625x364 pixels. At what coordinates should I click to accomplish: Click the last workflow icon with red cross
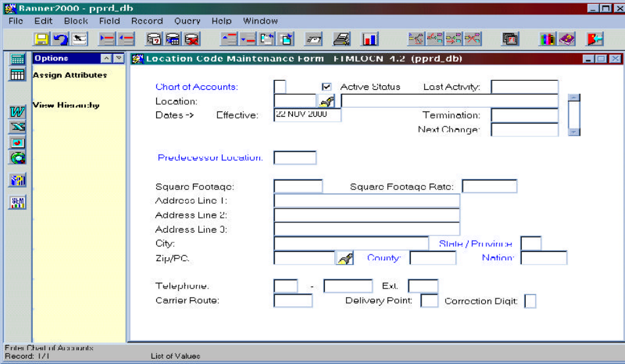(x=473, y=39)
